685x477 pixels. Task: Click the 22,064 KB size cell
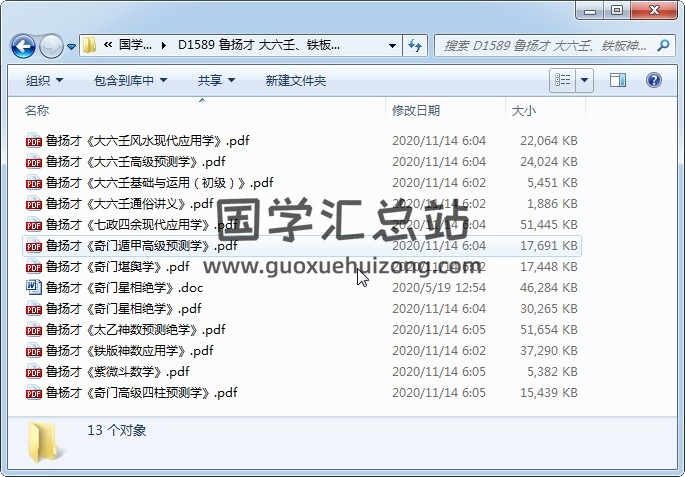click(x=549, y=141)
